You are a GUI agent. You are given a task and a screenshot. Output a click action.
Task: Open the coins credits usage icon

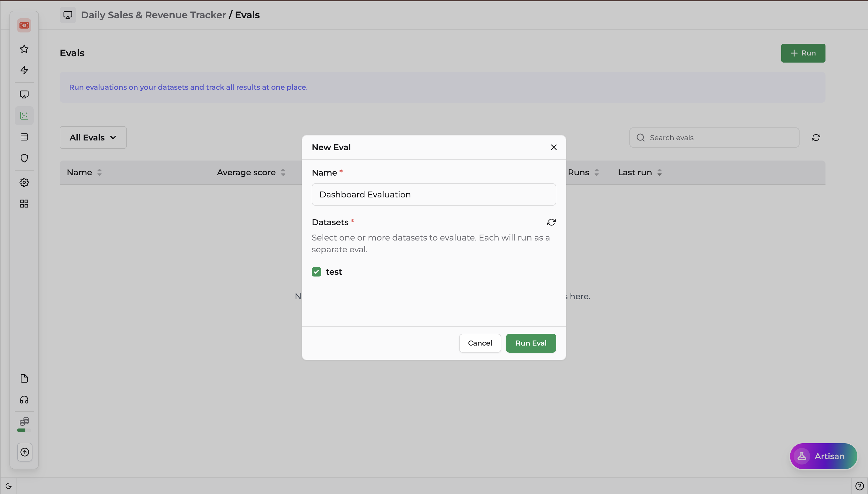pos(24,421)
